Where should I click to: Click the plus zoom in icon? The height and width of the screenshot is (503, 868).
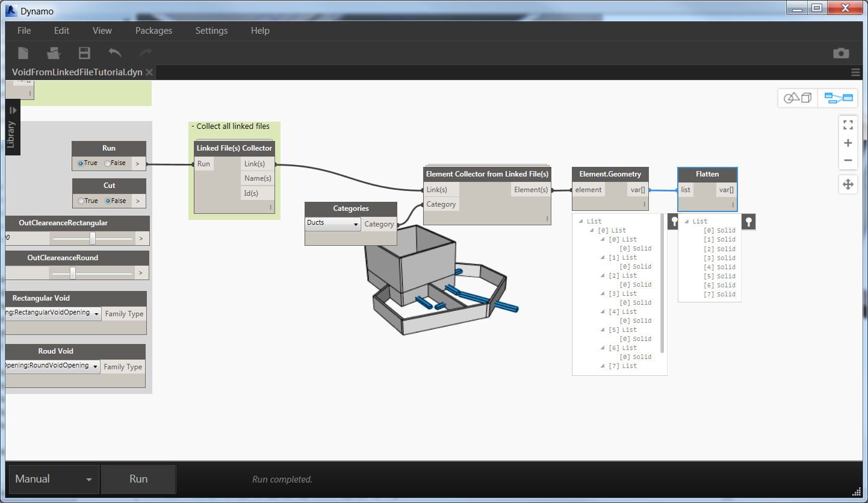(x=848, y=143)
